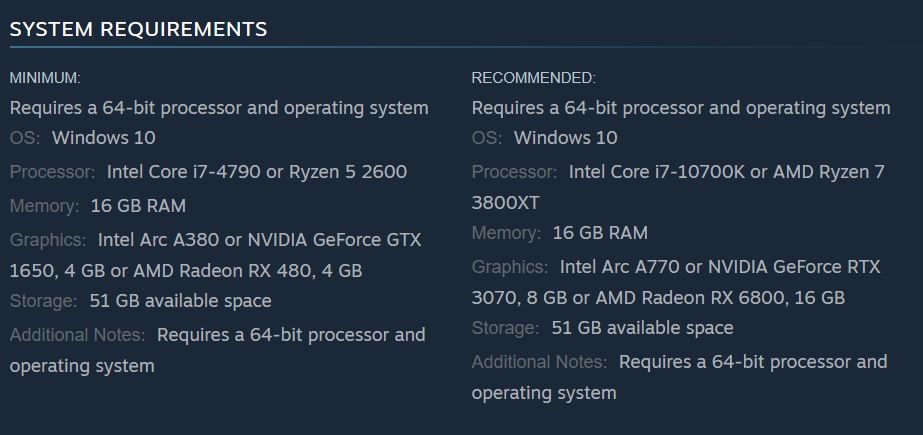Click the minimum Memory 16 GB RAM value
This screenshot has width=923, height=435.
click(x=138, y=206)
